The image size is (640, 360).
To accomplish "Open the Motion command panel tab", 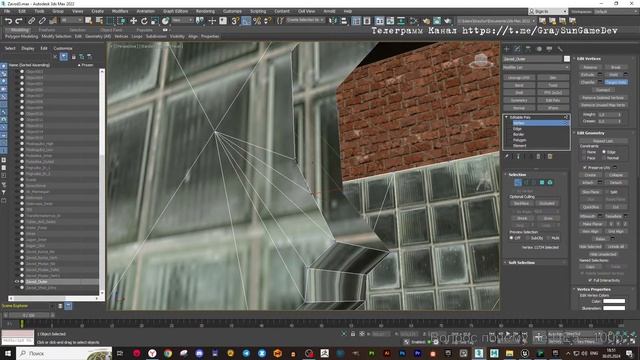I will coord(539,49).
